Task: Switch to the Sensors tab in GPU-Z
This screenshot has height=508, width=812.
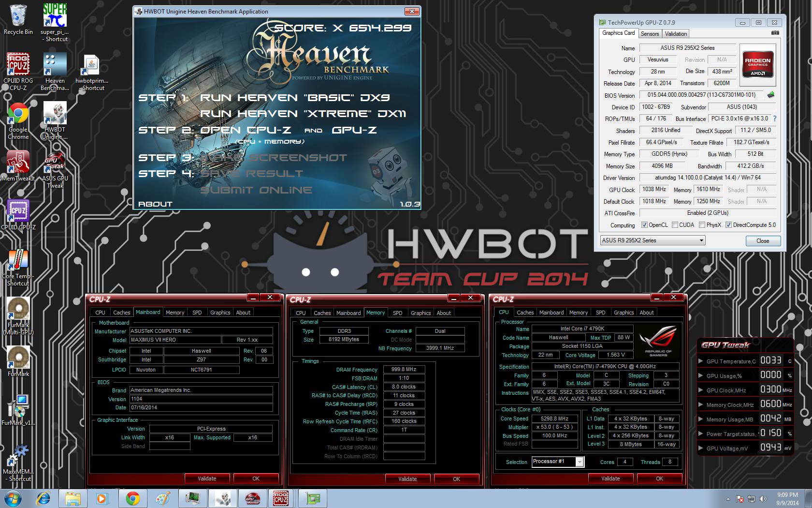Action: [650, 34]
